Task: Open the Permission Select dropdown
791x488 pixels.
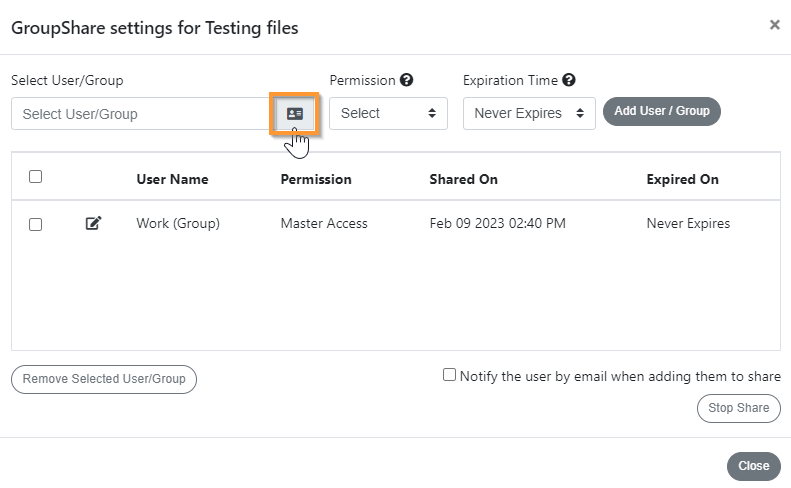Action: 388,114
